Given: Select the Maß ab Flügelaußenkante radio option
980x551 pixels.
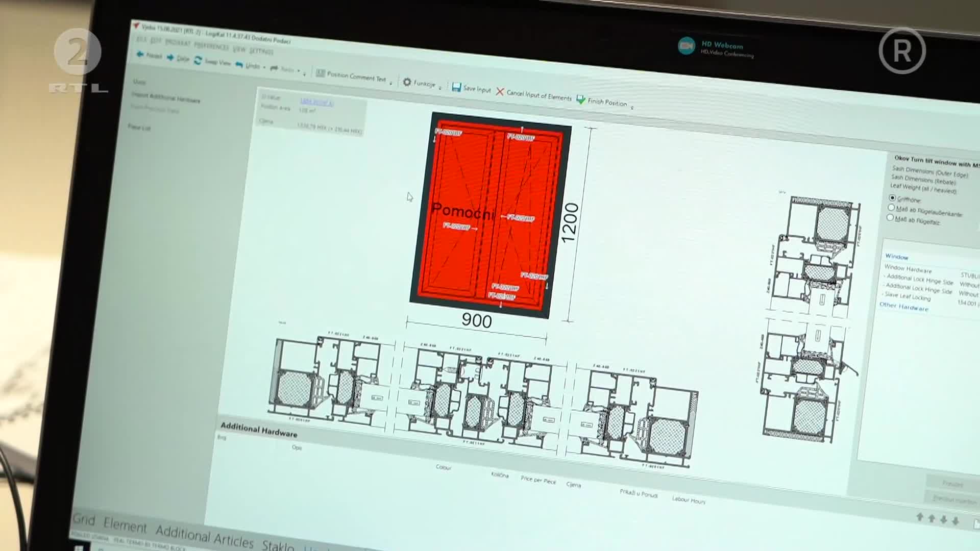Looking at the screenshot, I should pyautogui.click(x=891, y=208).
